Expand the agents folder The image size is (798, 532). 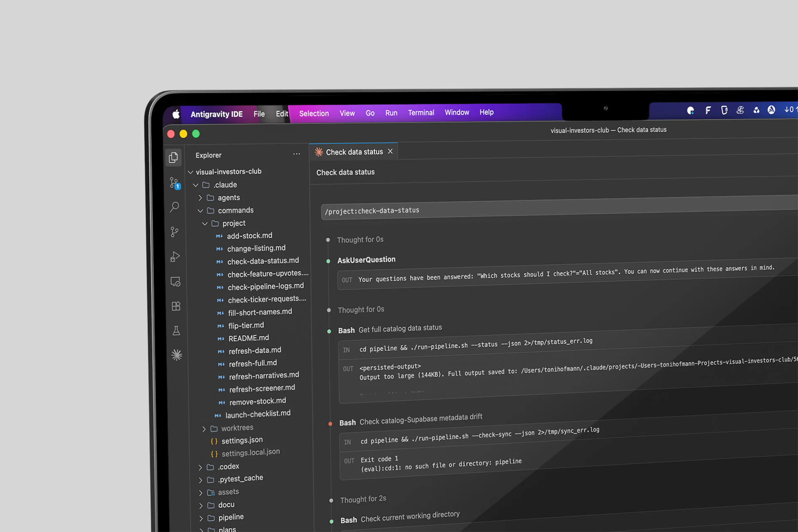point(200,198)
